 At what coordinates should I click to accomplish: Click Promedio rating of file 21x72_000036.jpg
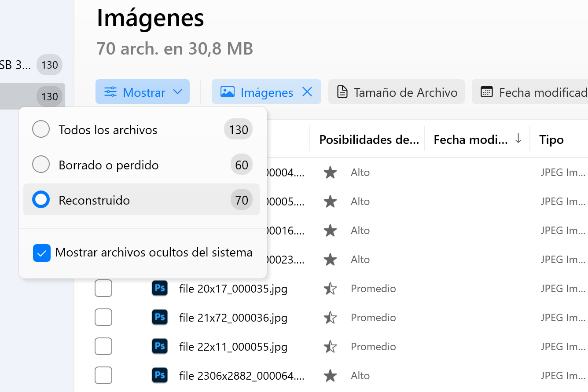(x=373, y=318)
